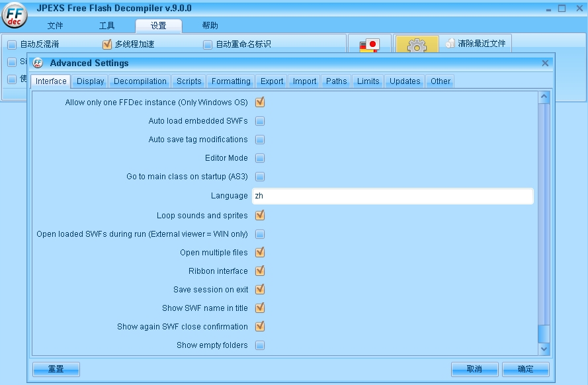Switch to the Display tab
Screen dimensions: 588x385
click(91, 81)
